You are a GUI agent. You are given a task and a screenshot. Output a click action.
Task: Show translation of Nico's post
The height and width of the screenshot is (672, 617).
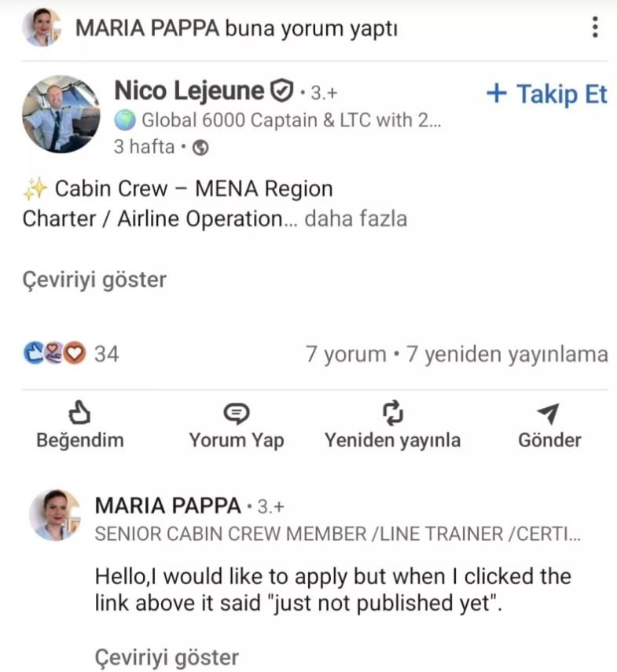pos(94,280)
